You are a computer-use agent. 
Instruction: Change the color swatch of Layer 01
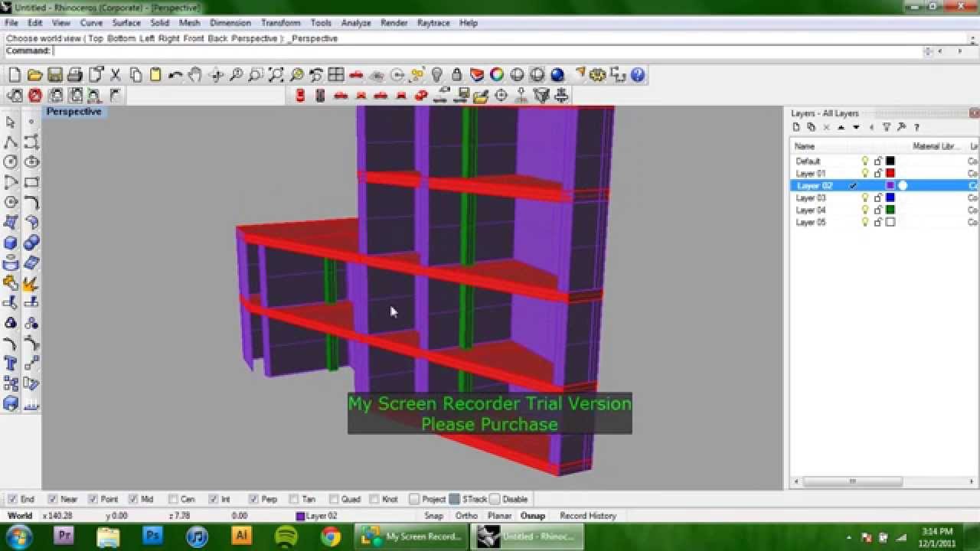pos(891,173)
